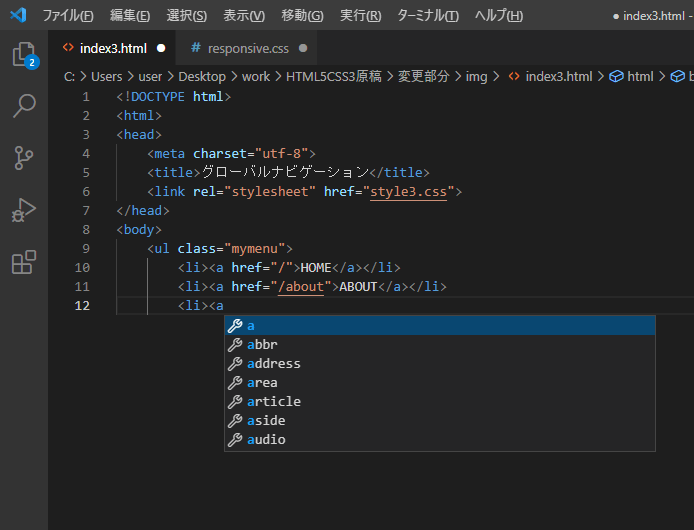Click the meta charset code line
Viewport: 694px width, 530px height.
(x=231, y=154)
